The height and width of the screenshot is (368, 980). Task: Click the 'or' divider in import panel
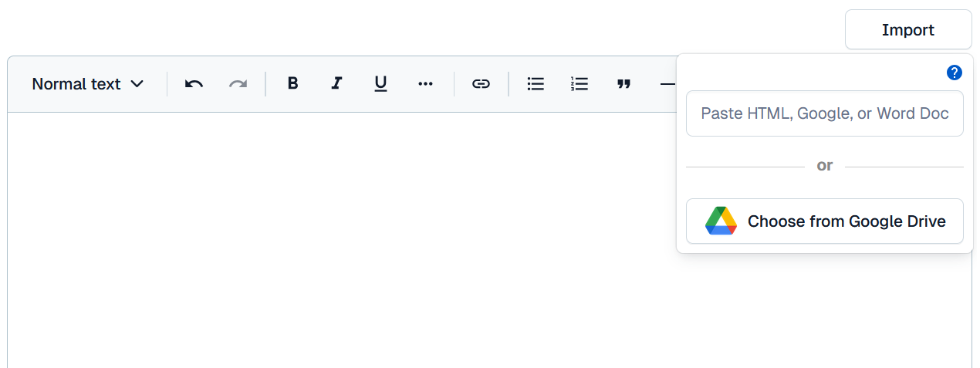[825, 166]
